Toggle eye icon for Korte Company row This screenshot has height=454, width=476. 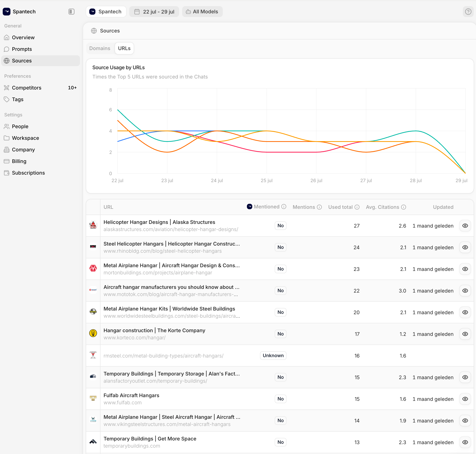465,334
